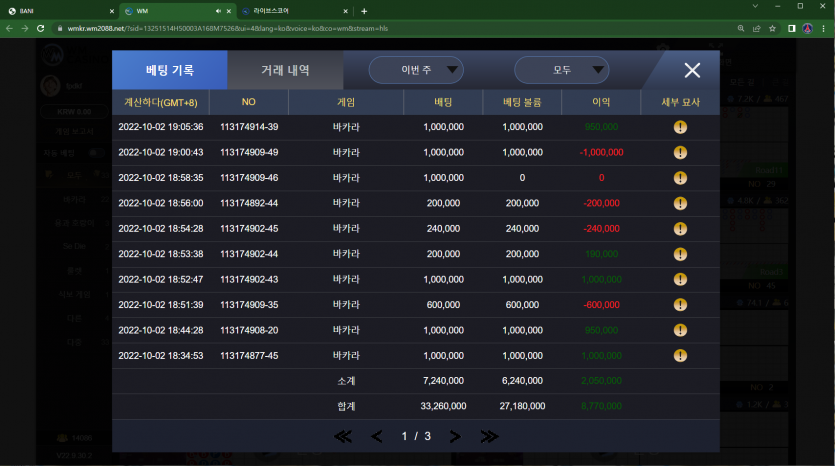Select the 소계 subtotal label
Image resolution: width=835 pixels, height=466 pixels.
[346, 381]
